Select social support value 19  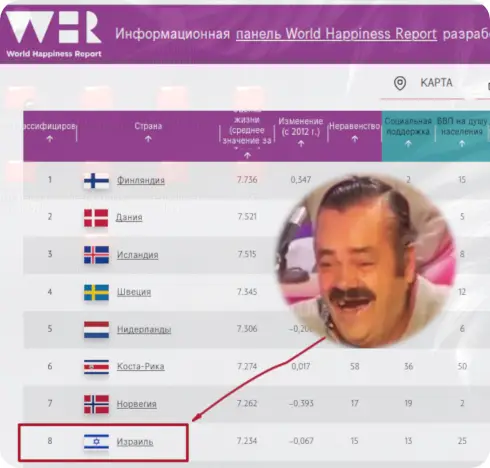coord(408,403)
